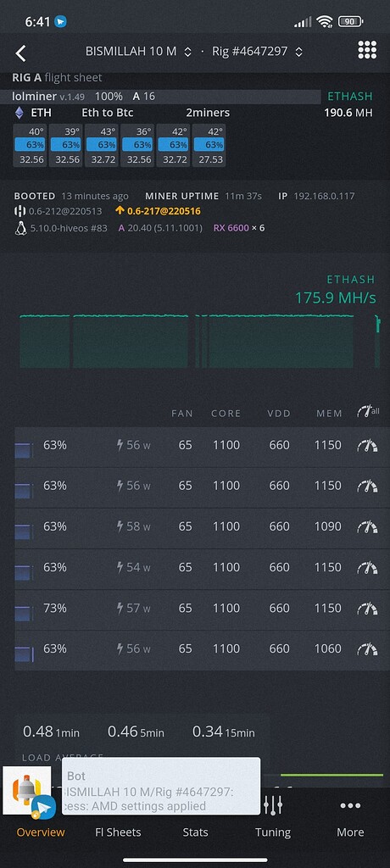Tap the Wi-Fi status icon
390x868 pixels.
(325, 22)
